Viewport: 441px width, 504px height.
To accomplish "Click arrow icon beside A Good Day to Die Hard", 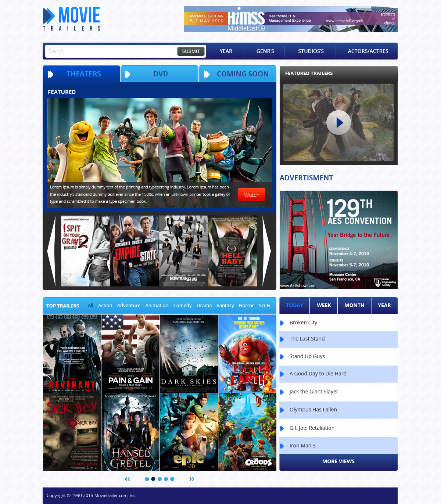I will [282, 374].
